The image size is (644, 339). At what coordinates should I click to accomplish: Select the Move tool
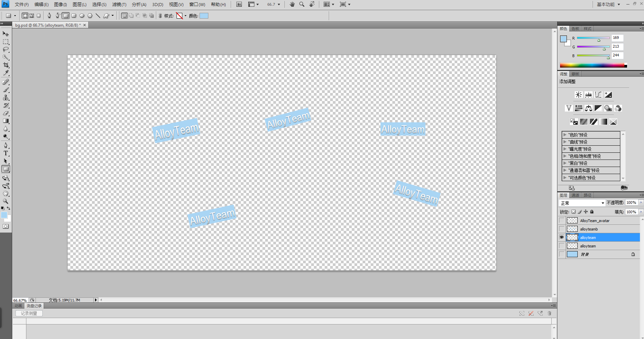pos(6,34)
